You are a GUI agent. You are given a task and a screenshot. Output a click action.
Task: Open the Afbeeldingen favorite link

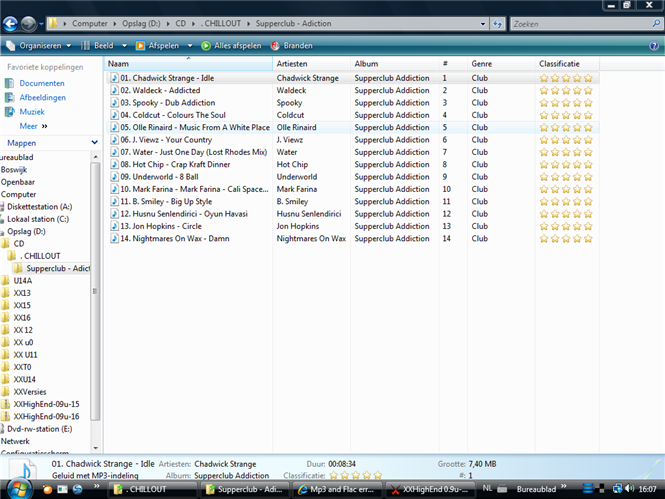[x=42, y=98]
